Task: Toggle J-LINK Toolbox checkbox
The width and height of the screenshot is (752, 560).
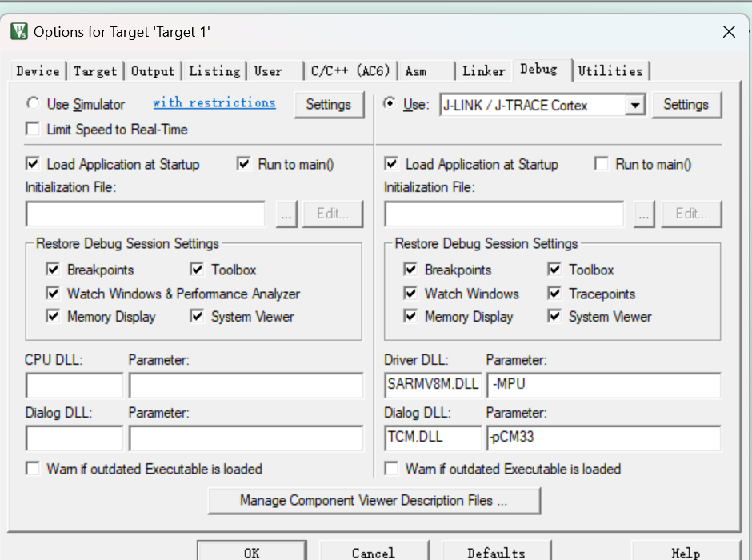Action: coord(554,270)
